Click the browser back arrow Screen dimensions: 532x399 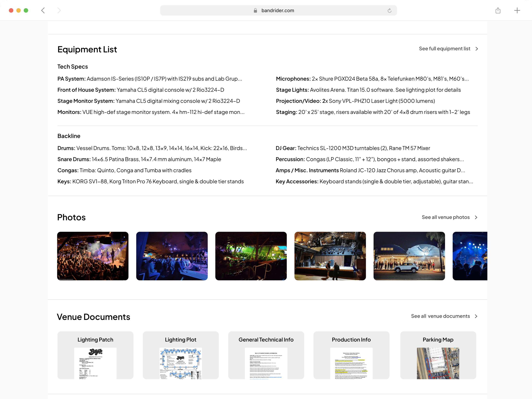43,10
